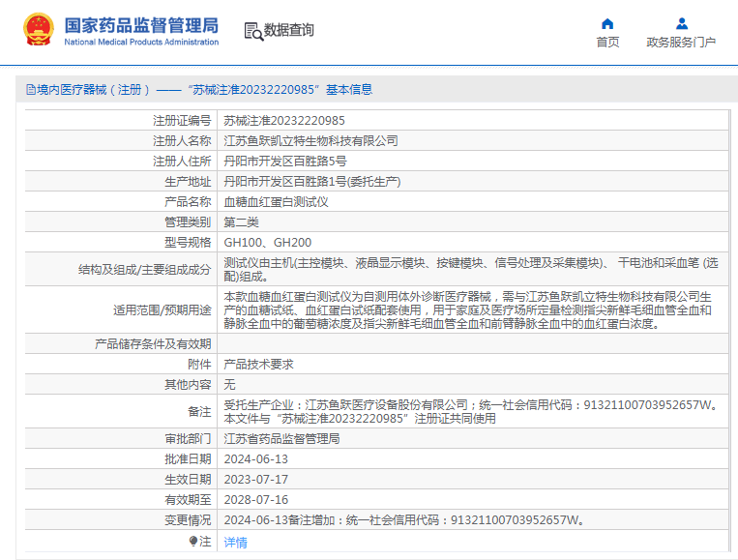738x560 pixels.
Task: Open the 政务服务门户 navigation label
Action: tap(681, 43)
